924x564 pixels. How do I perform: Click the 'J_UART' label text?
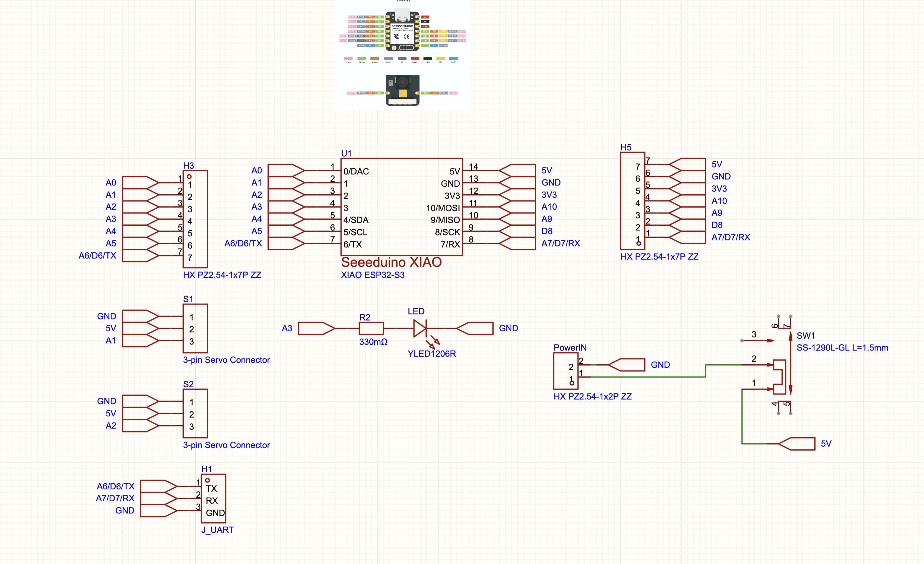(x=218, y=530)
